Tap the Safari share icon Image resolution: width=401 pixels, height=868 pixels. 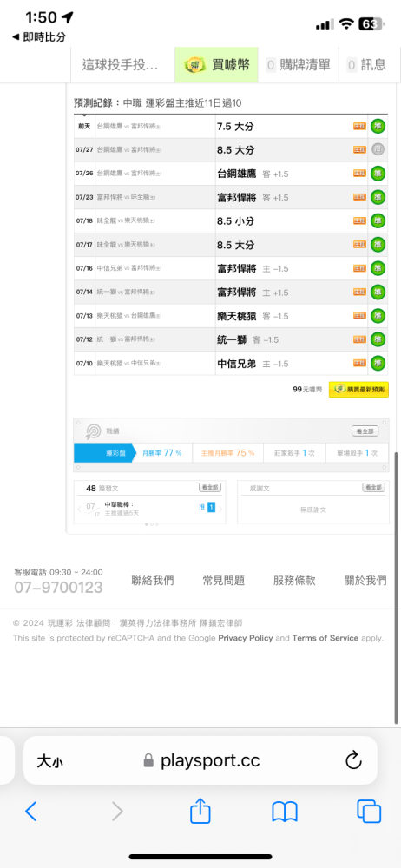[200, 812]
